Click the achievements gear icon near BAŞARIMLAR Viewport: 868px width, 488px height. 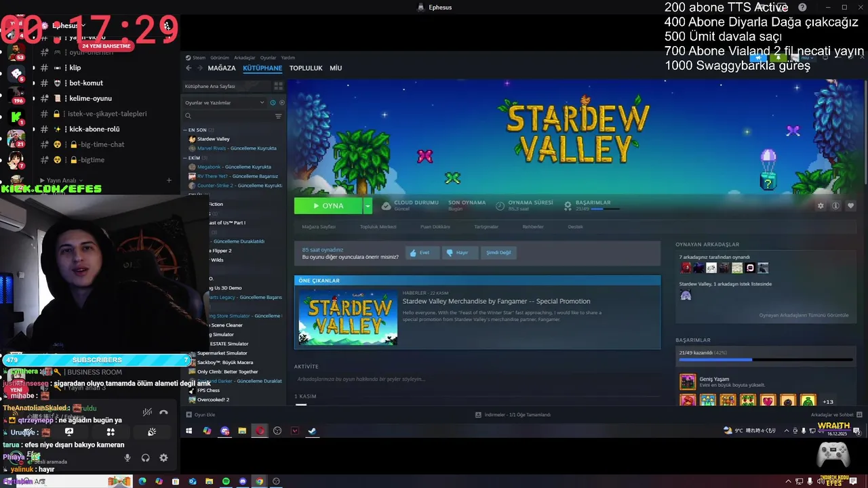point(568,205)
